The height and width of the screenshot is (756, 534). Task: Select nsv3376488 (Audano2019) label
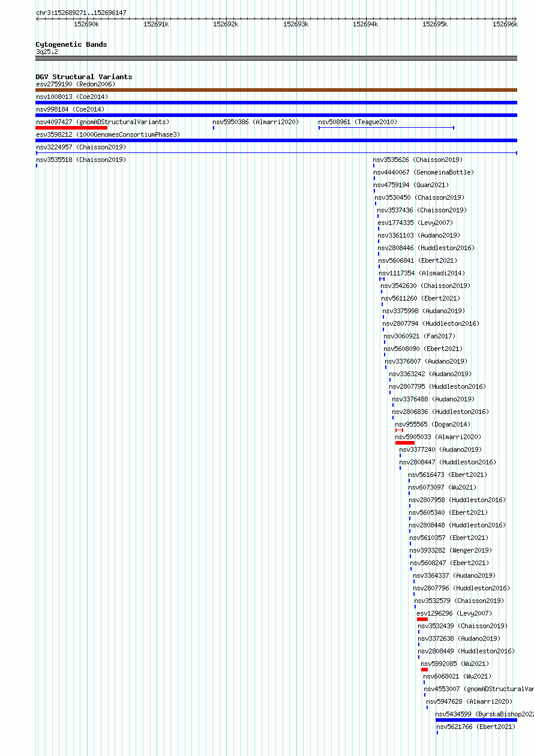[433, 399]
